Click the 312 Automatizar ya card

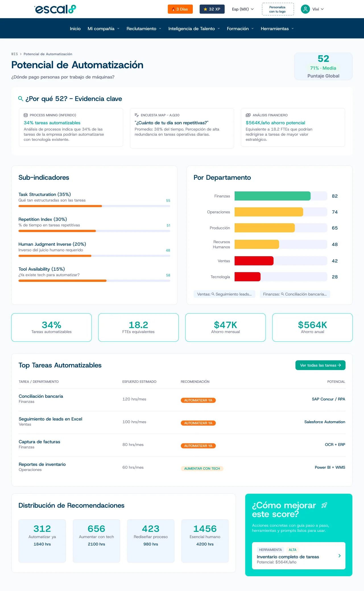(42, 541)
